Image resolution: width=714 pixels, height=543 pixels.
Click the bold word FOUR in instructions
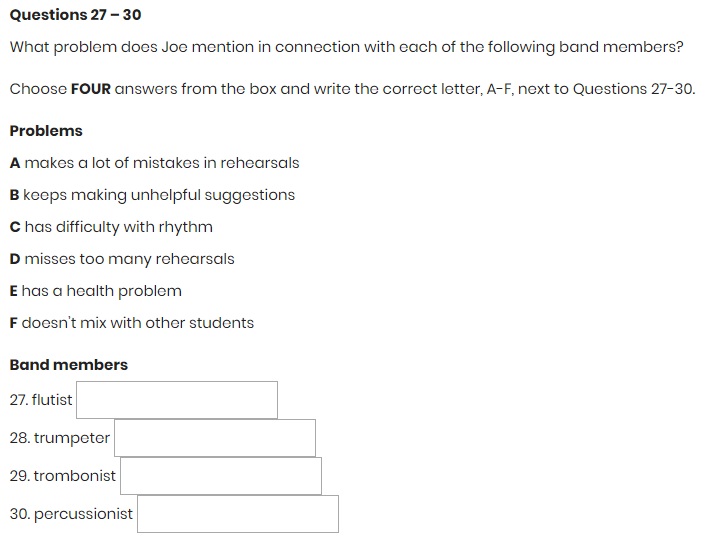pyautogui.click(x=91, y=89)
